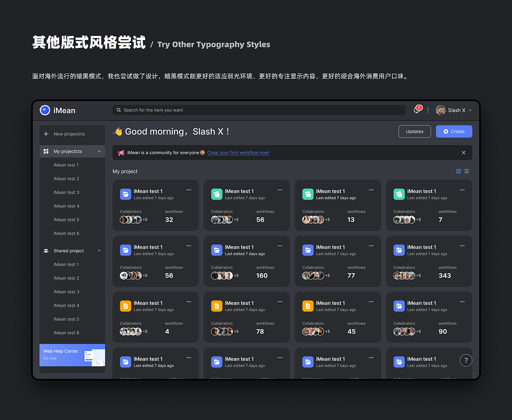
Task: Click the Create button
Action: [454, 131]
